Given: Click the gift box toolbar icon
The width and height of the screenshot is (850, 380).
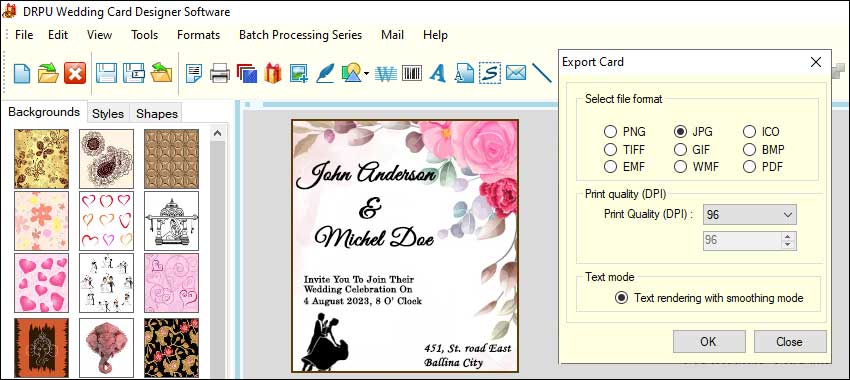Looking at the screenshot, I should click(x=273, y=73).
